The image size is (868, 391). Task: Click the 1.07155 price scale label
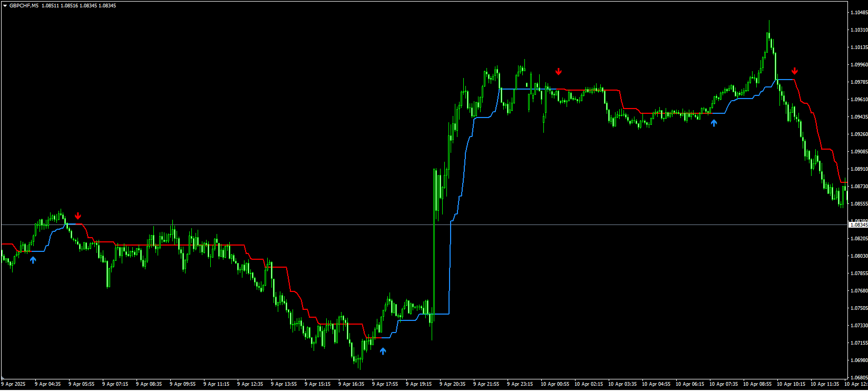point(859,343)
